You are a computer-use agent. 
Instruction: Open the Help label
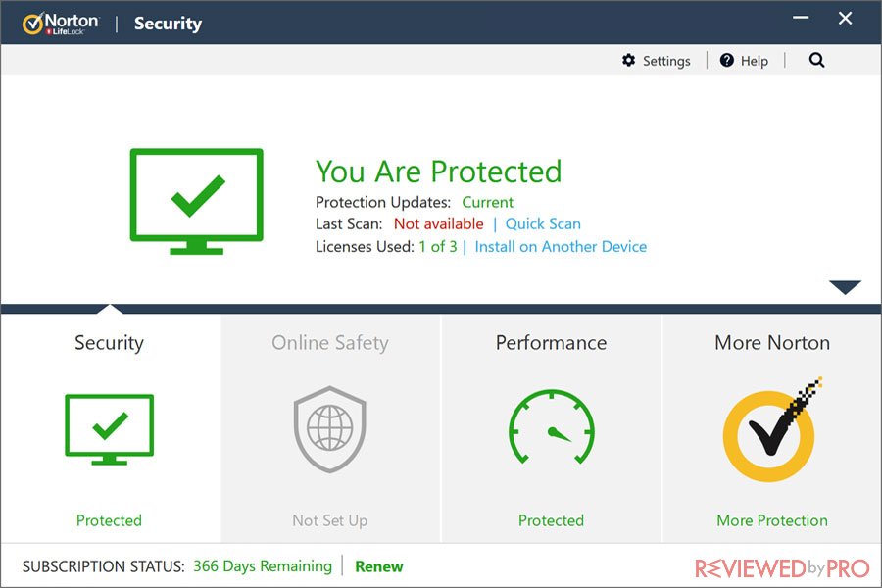(x=755, y=61)
